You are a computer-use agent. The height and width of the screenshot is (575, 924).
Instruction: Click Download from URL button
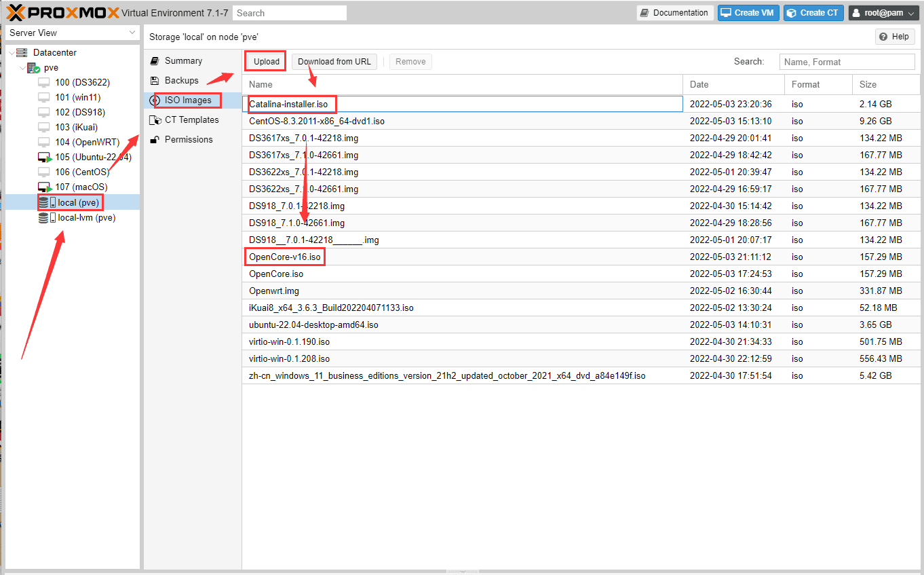click(334, 61)
